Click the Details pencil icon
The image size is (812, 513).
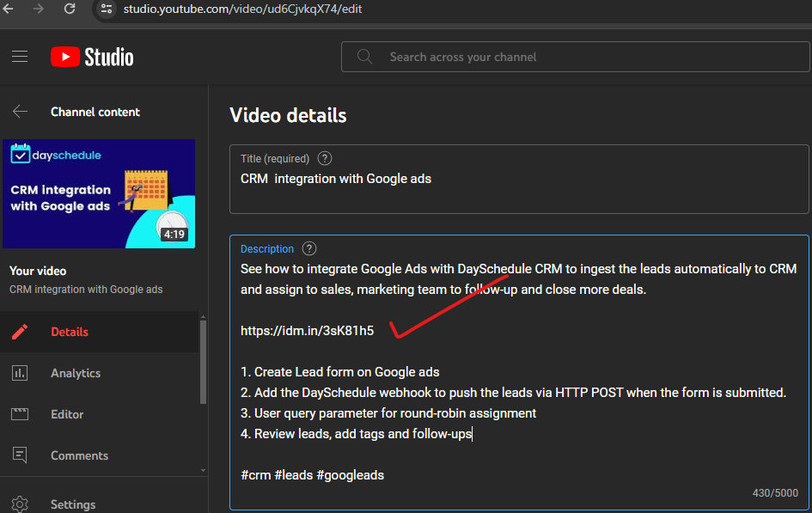(x=20, y=332)
